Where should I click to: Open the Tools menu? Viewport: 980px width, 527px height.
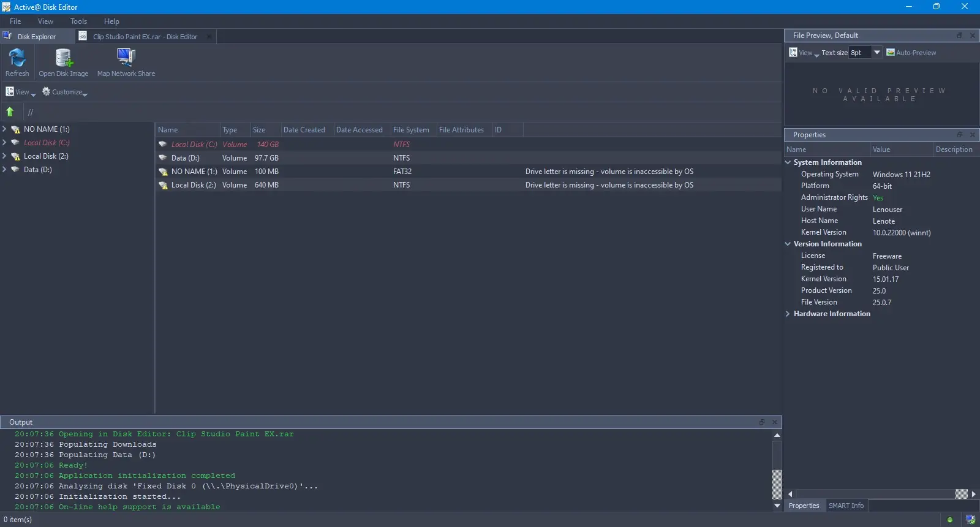click(x=78, y=21)
